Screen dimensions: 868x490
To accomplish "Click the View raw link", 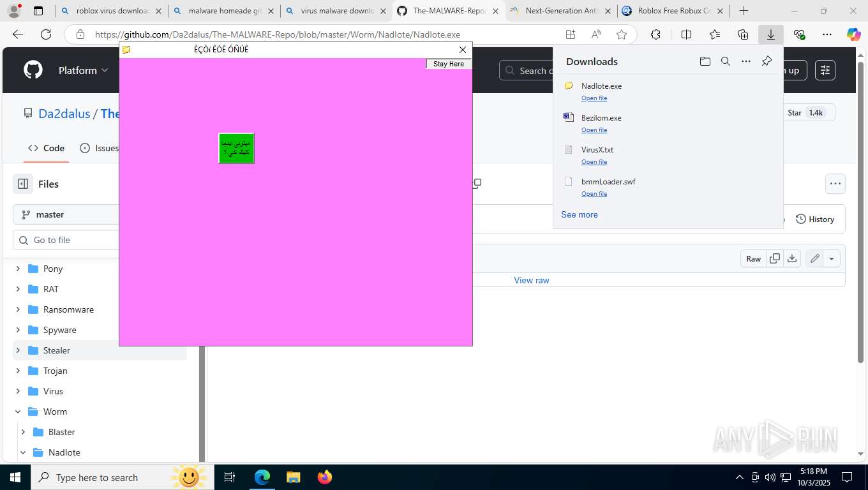I will tap(532, 280).
